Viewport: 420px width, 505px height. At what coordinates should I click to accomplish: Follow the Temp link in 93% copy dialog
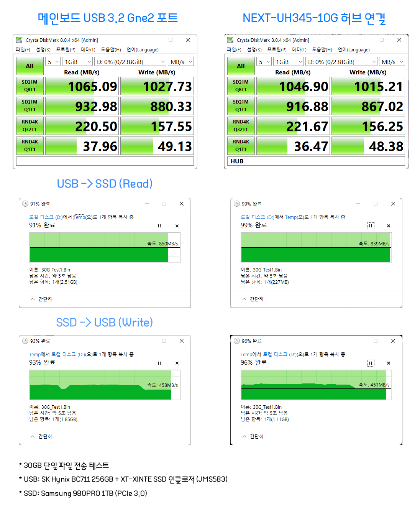pos(34,354)
